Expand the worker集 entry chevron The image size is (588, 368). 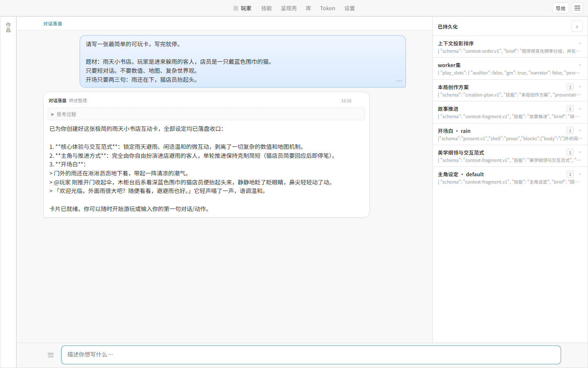pyautogui.click(x=580, y=65)
